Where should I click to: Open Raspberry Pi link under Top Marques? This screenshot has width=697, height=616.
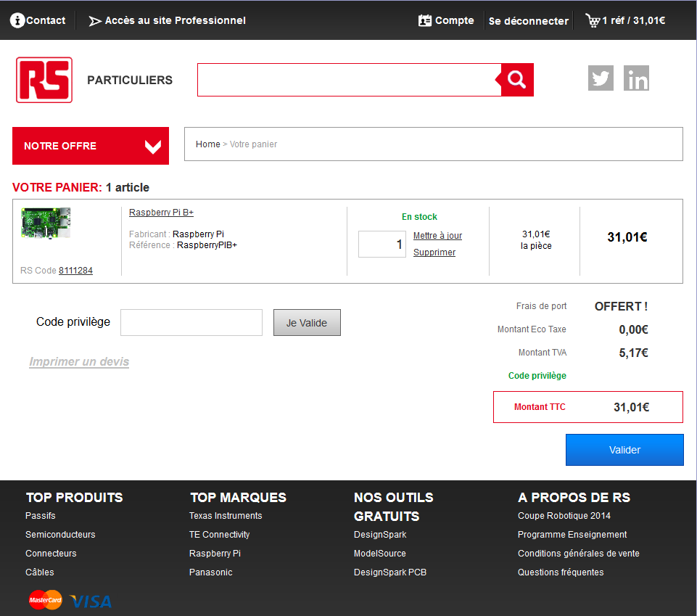(215, 554)
